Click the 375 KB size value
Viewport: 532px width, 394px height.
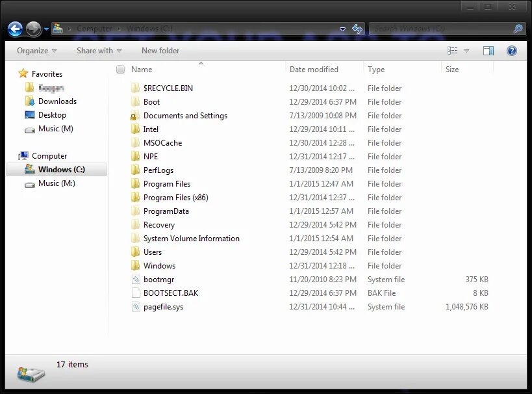pos(477,279)
